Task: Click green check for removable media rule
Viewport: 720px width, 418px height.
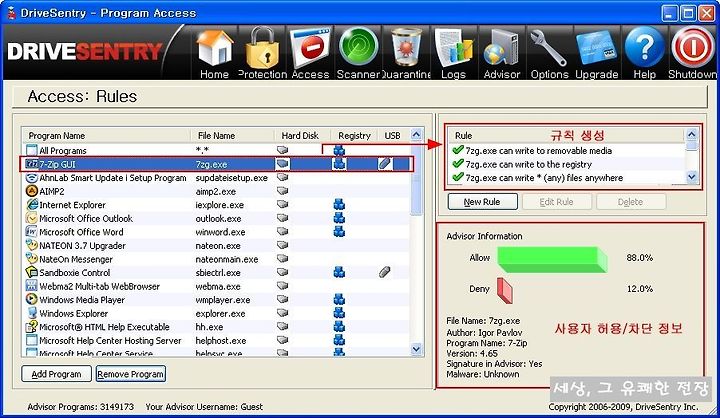Action: 458,150
